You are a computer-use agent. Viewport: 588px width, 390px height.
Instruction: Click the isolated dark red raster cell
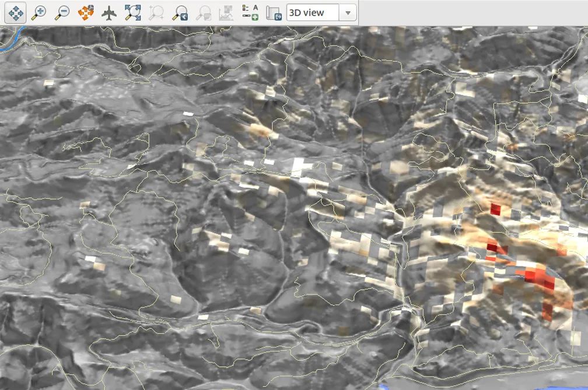pos(495,209)
